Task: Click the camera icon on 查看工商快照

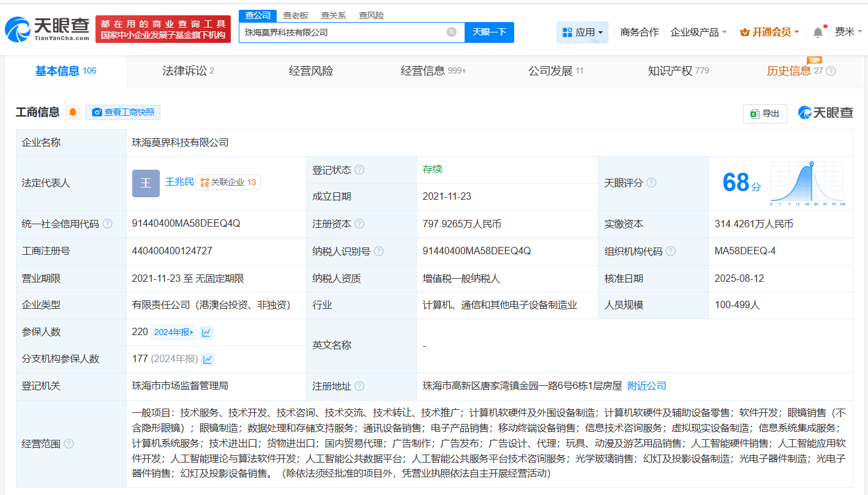Action: (97, 112)
